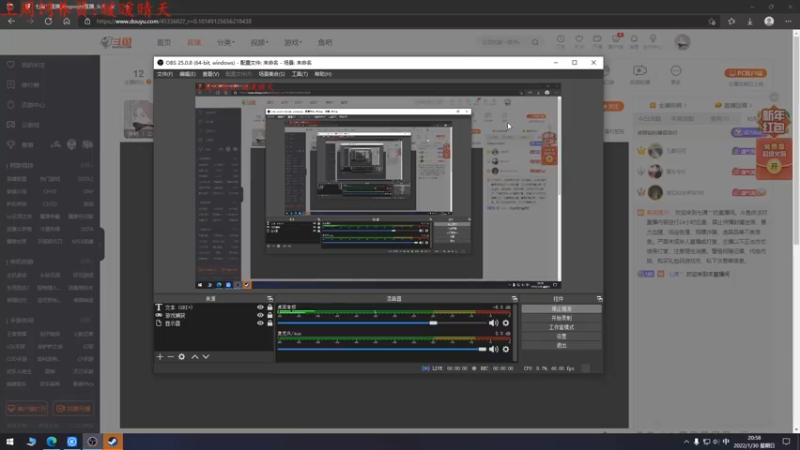Open the Scene Collection menu in OBS
Screen dimensions: 800x450
[271, 74]
